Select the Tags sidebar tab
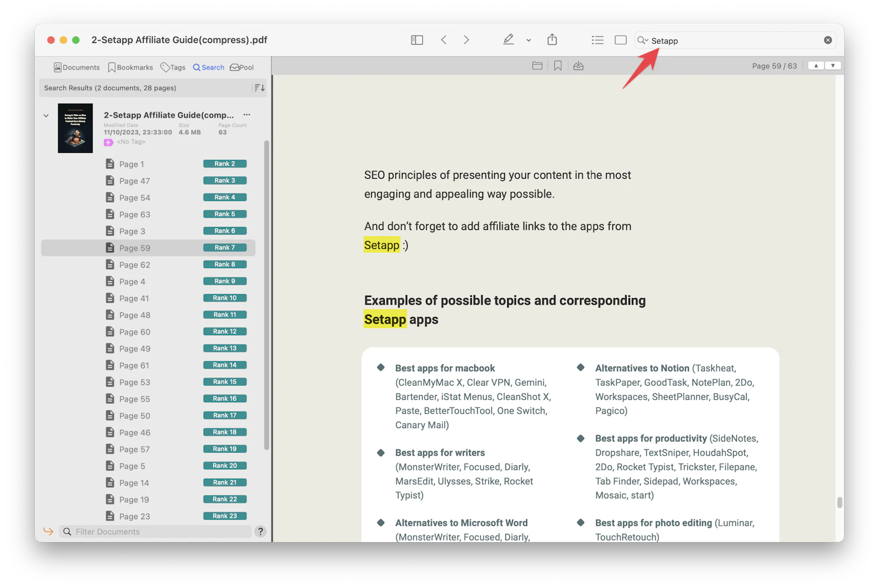Screen dimensions: 879x588 (173, 67)
